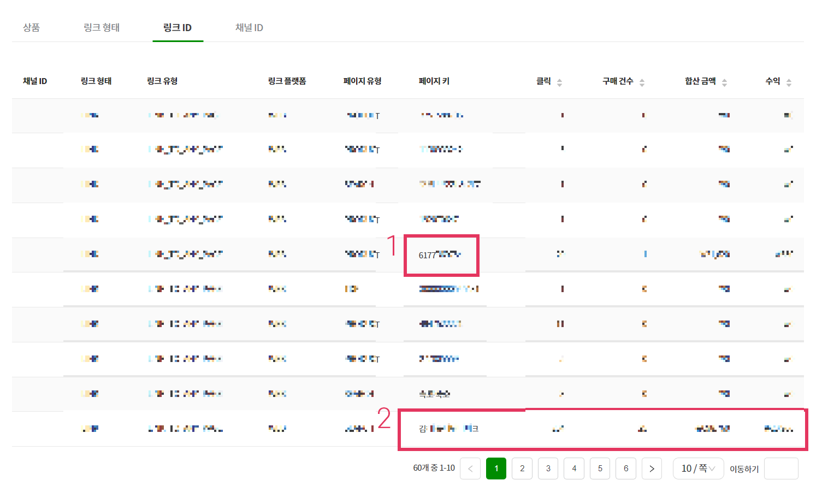Go to the 채널 ID tab
This screenshot has width=834, height=504.
[x=249, y=27]
